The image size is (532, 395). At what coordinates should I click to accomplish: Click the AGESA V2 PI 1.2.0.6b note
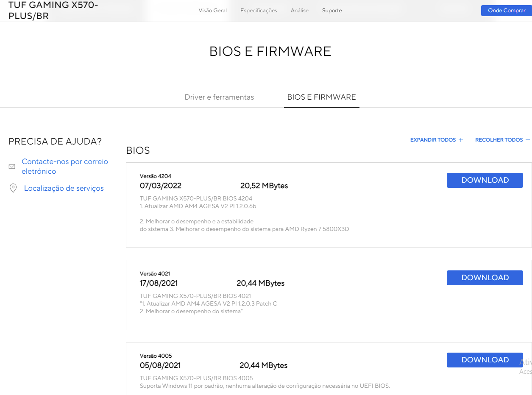pyautogui.click(x=198, y=206)
